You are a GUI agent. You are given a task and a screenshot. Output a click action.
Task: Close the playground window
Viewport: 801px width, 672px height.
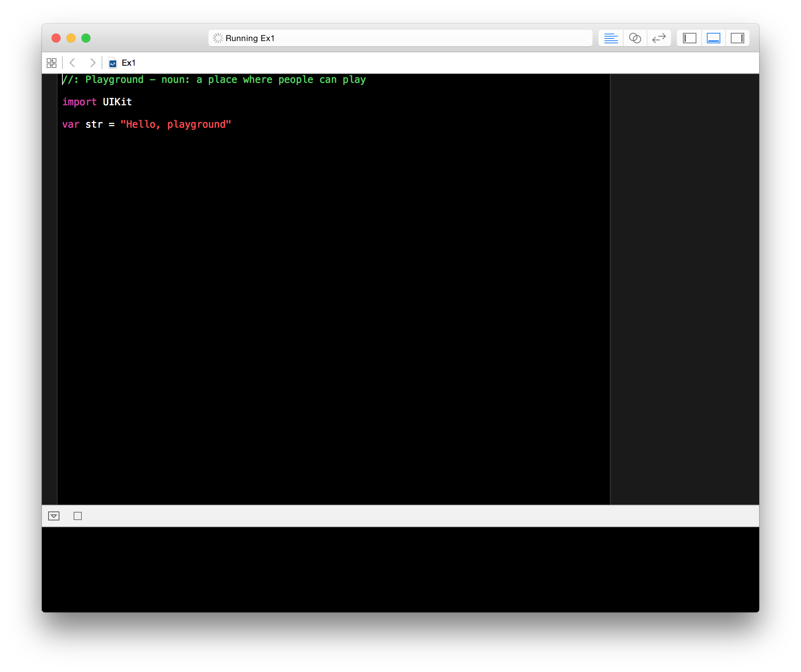[x=56, y=38]
